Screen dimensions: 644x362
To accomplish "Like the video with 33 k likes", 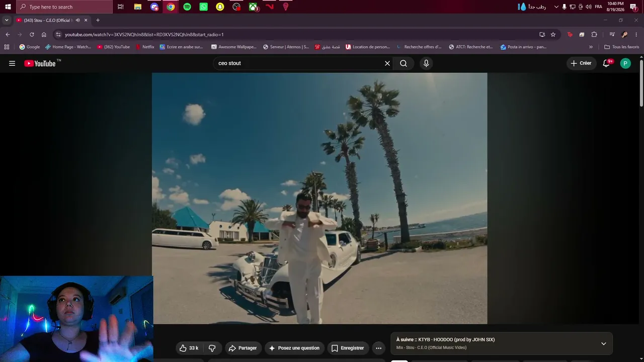I will point(189,348).
